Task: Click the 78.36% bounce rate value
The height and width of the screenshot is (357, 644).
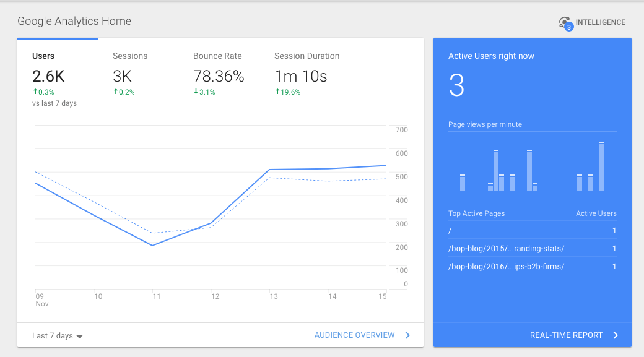Action: click(219, 76)
